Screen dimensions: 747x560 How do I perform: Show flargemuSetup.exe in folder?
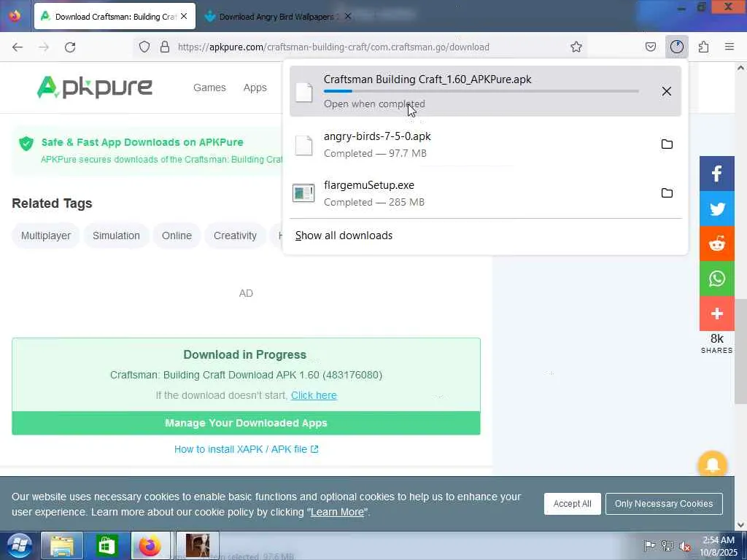667,192
